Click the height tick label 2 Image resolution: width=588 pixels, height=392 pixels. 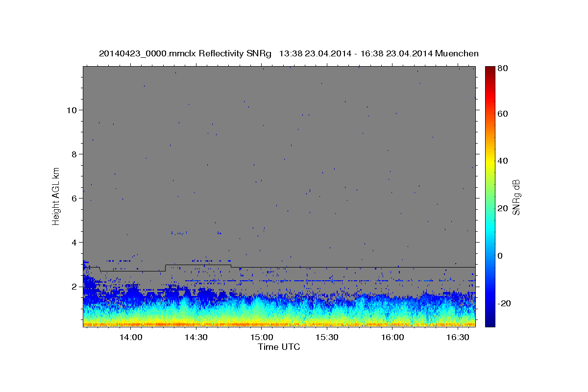pos(74,286)
